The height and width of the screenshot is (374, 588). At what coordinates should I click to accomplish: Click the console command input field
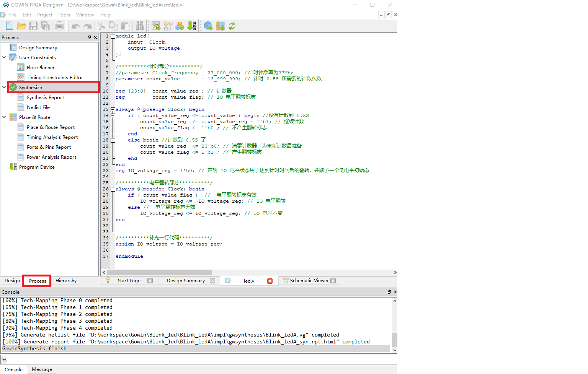coord(199,359)
